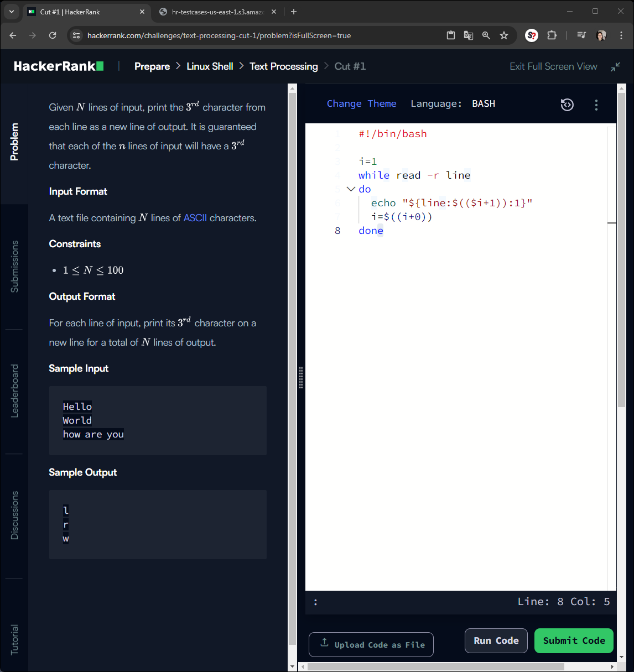The image size is (634, 672).
Task: Click Exit Full Screen View
Action: [x=553, y=66]
